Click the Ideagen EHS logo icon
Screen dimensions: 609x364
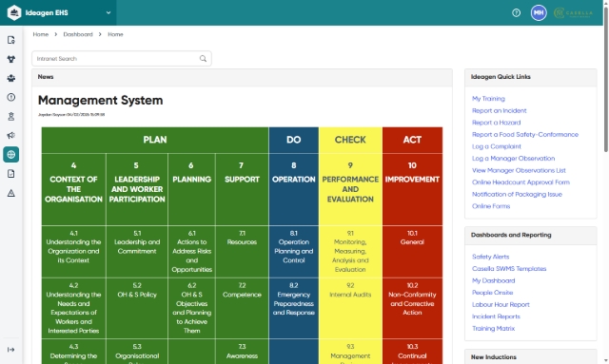14,12
